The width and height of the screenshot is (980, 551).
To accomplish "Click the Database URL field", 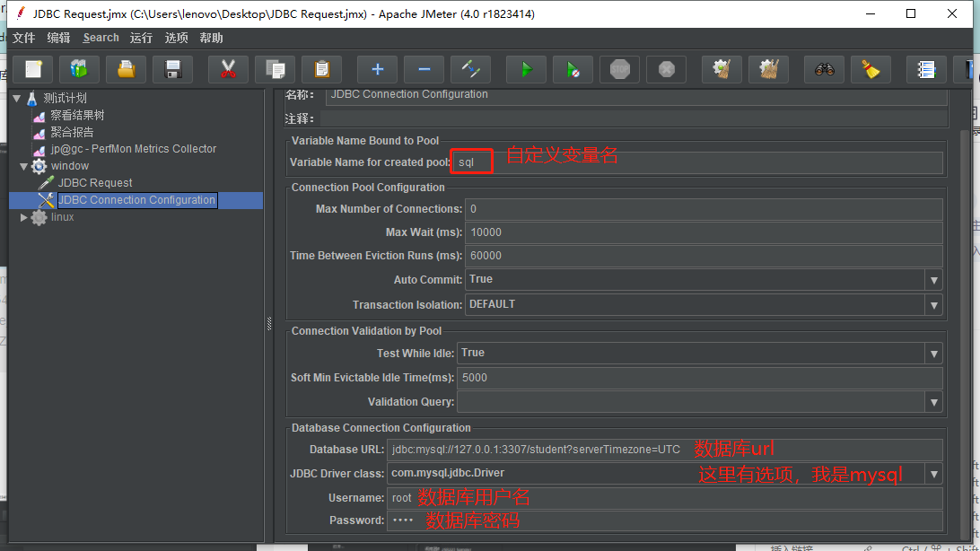I will coord(664,450).
